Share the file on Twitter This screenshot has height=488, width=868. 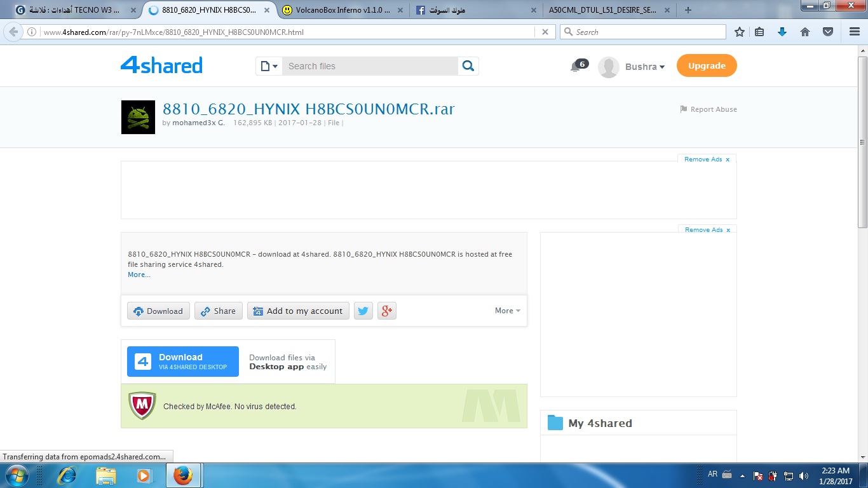363,311
